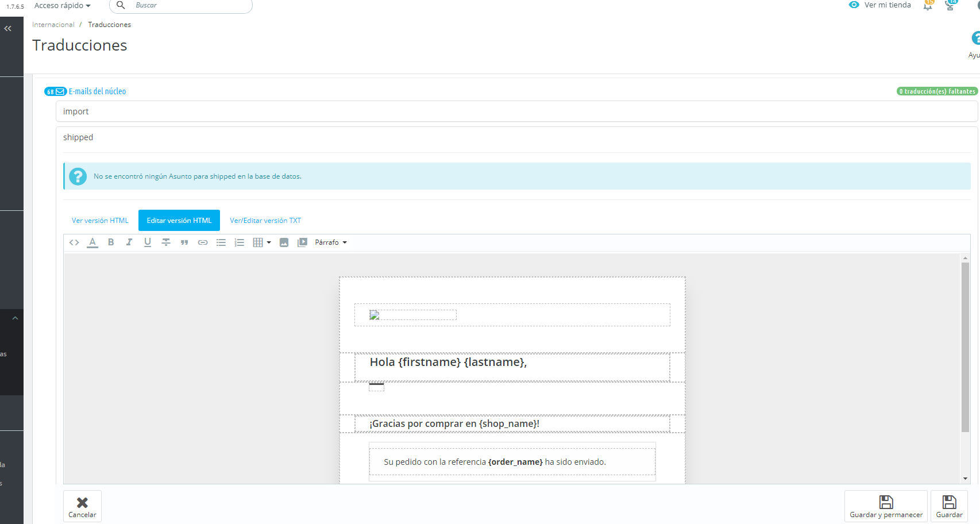Open the Párrafo format dropdown
The width and height of the screenshot is (980, 524).
(331, 242)
